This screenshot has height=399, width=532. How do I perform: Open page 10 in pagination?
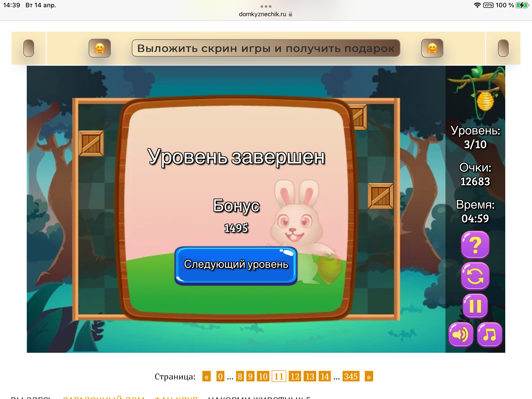(x=263, y=376)
